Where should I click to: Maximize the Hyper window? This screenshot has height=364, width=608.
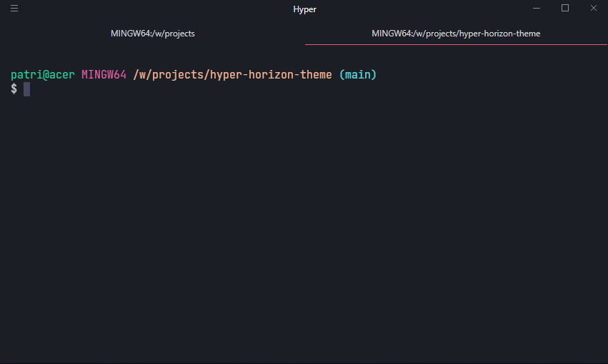tap(565, 8)
